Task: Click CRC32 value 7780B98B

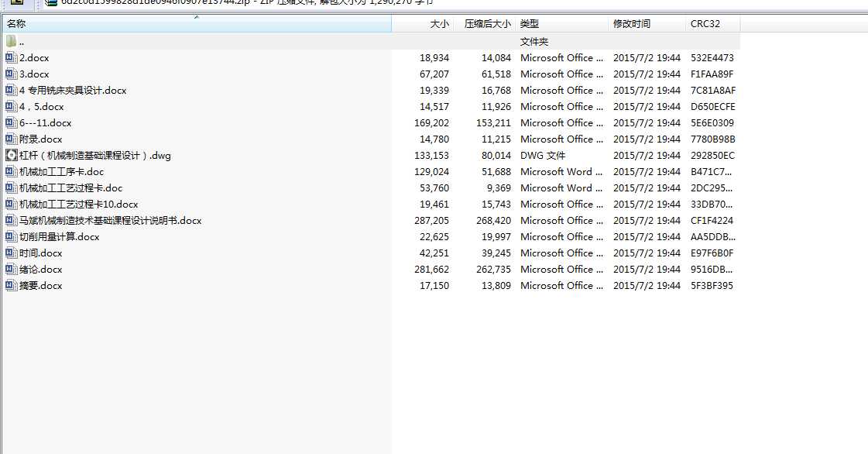Action: tap(713, 139)
